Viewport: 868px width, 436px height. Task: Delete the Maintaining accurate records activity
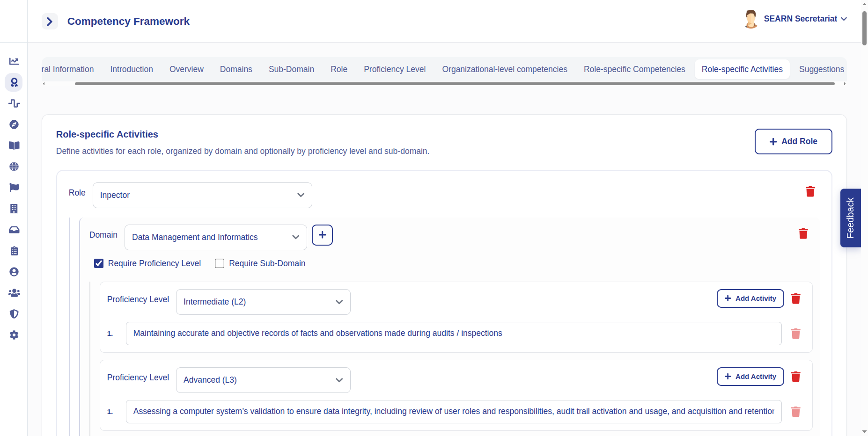tap(795, 334)
